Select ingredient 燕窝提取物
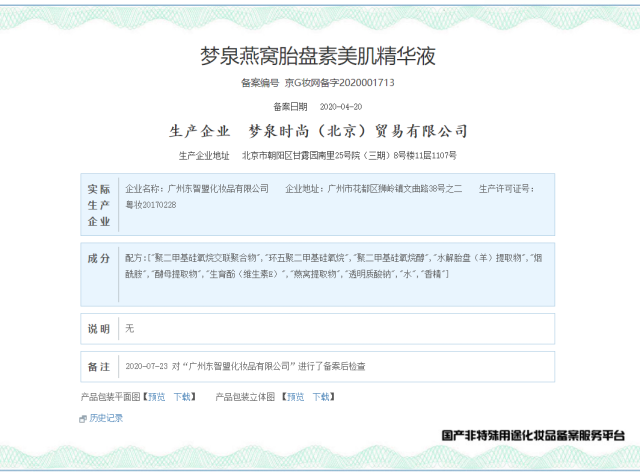This screenshot has height=472, width=640. (315, 274)
